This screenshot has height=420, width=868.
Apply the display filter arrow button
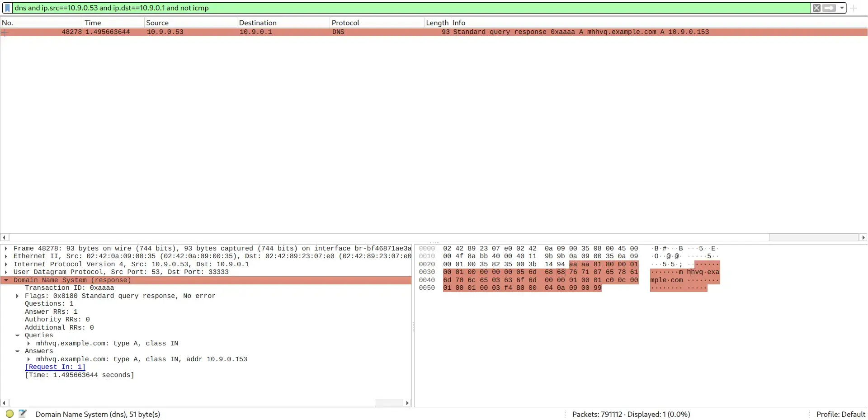[x=829, y=8]
